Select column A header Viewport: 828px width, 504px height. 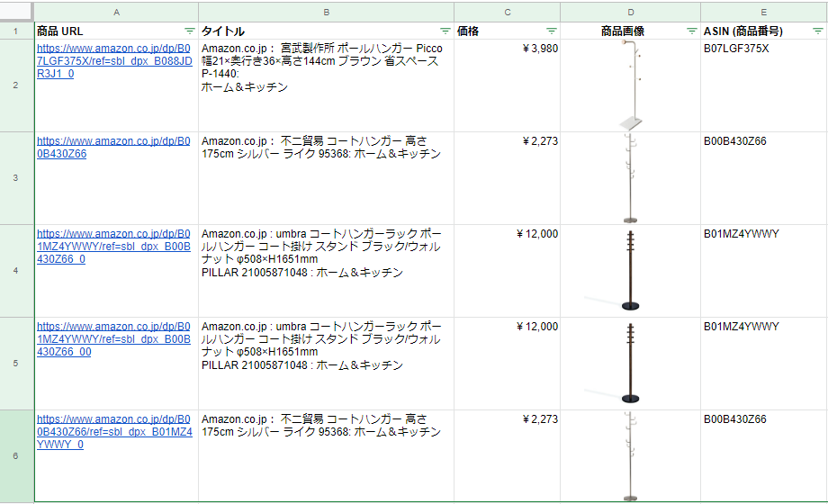pyautogui.click(x=116, y=13)
